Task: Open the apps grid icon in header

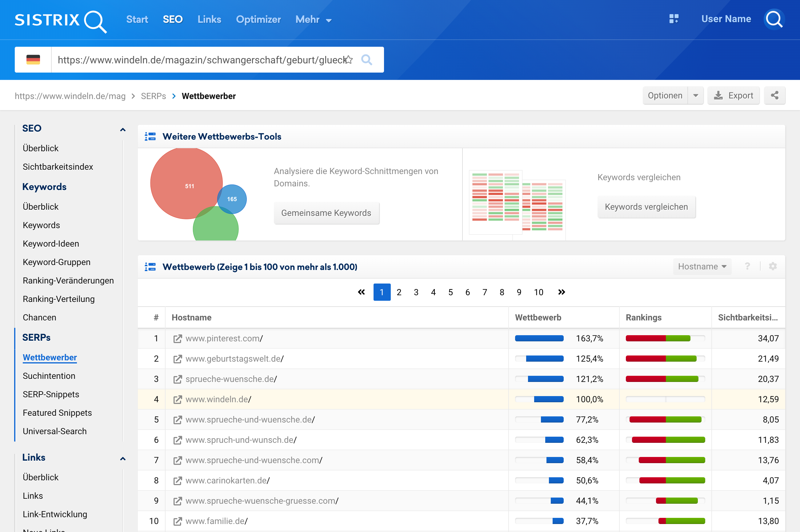Action: [674, 19]
